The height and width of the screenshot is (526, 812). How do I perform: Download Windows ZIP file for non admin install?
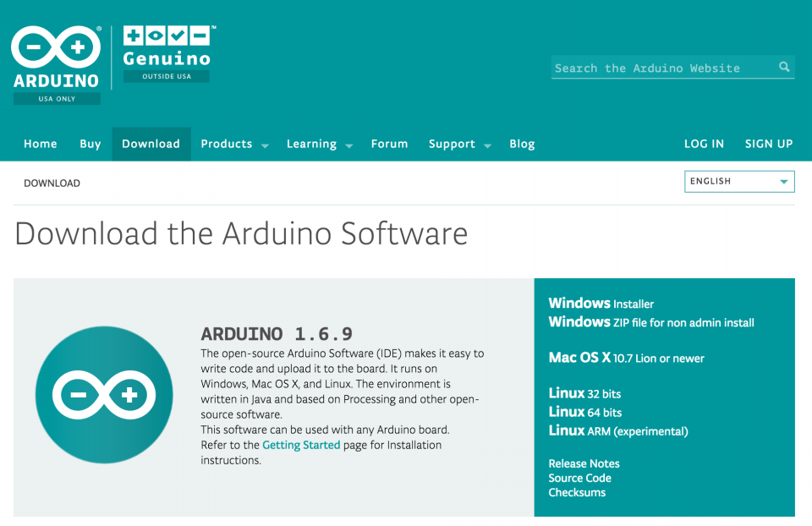(651, 322)
